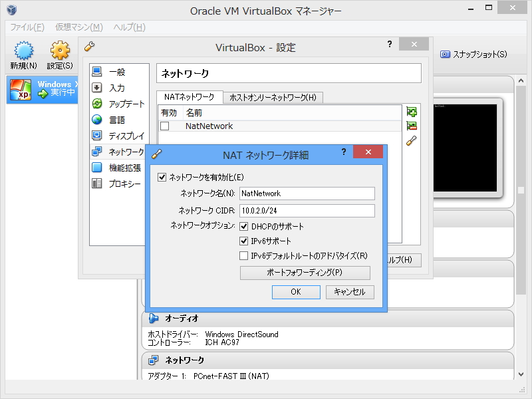Screen dimensions: 532x399
Task: Click the add new NAT network icon
Action: 412,111
